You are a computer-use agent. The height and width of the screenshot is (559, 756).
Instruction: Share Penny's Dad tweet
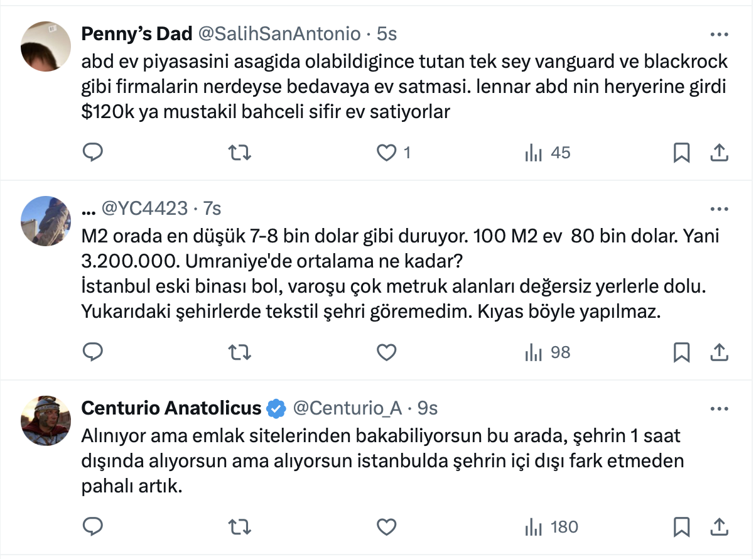(718, 153)
